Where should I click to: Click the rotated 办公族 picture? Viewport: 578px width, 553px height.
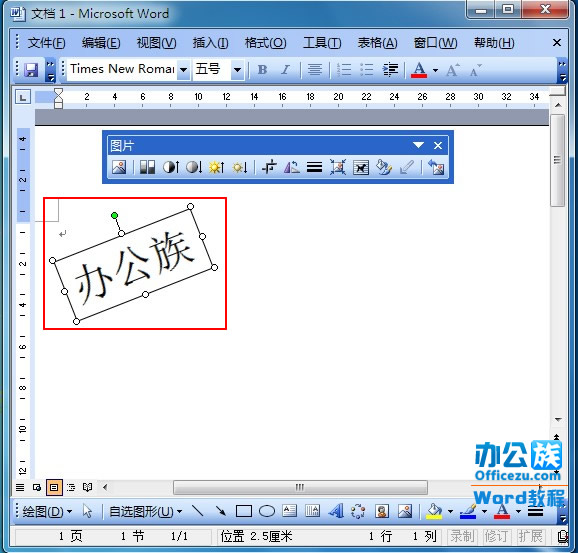[133, 264]
